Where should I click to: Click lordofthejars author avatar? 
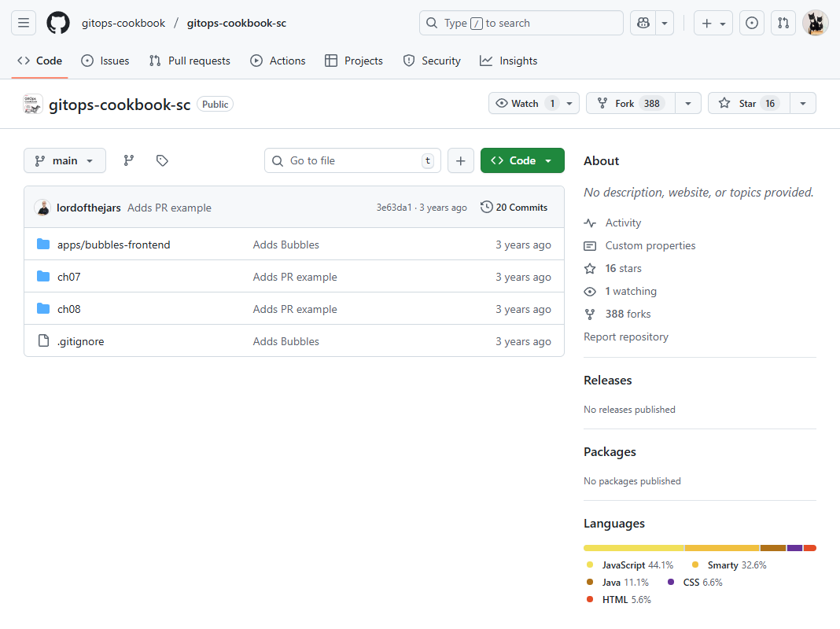(x=42, y=208)
